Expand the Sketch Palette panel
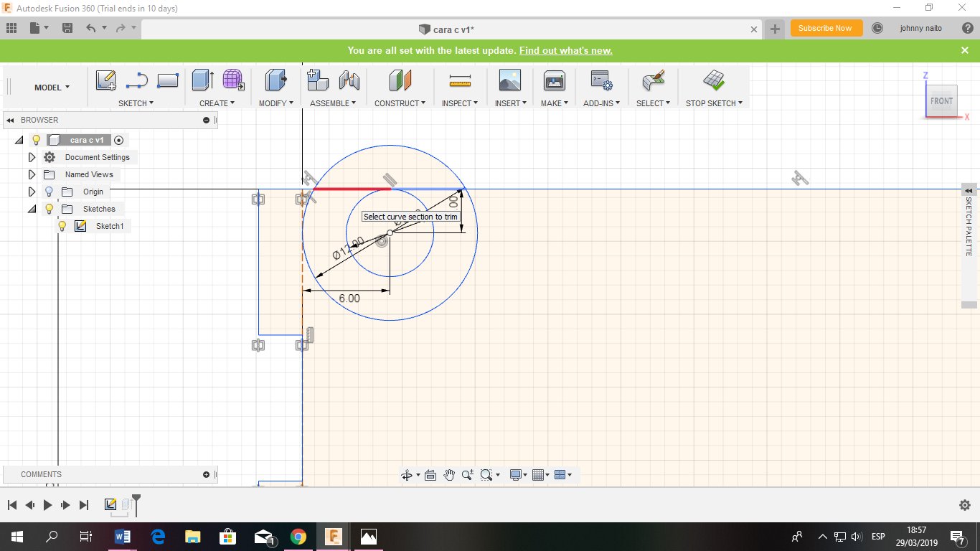 [x=969, y=190]
